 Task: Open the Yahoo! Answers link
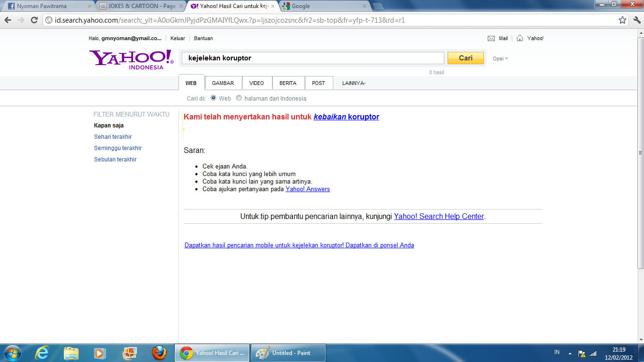(x=308, y=189)
